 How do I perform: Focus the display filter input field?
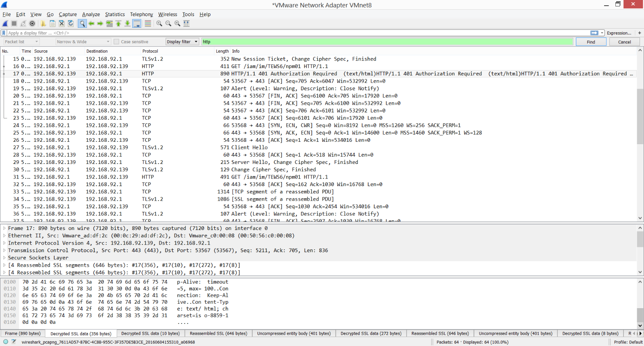pos(298,33)
